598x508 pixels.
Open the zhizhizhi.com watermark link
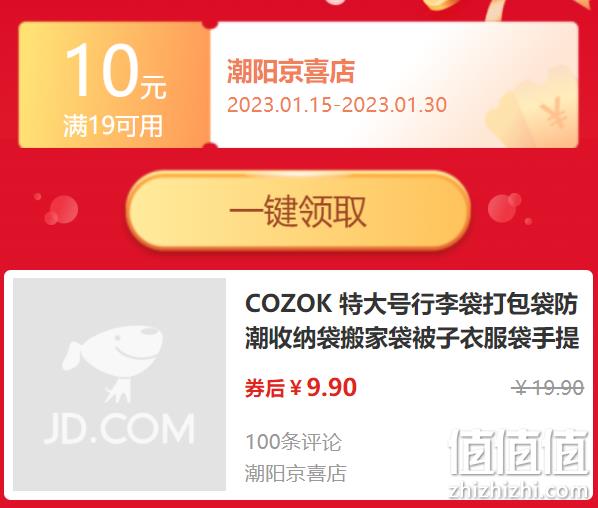click(519, 491)
